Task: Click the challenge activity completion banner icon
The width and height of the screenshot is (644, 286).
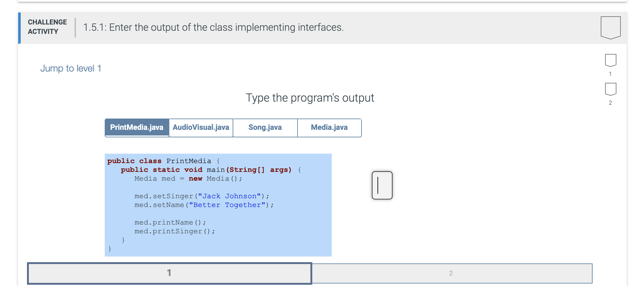Action: [610, 27]
